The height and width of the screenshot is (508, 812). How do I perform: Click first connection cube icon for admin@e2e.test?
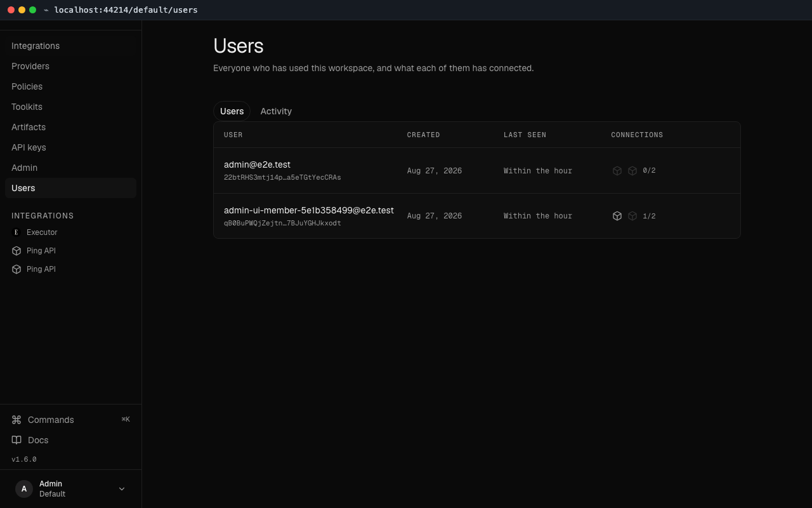[617, 171]
